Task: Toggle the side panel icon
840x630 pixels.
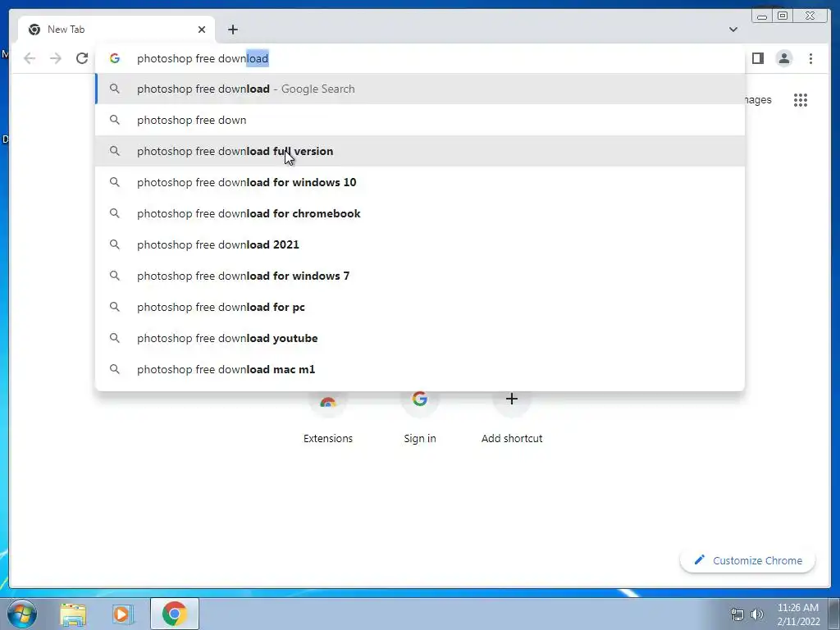Action: (x=757, y=58)
